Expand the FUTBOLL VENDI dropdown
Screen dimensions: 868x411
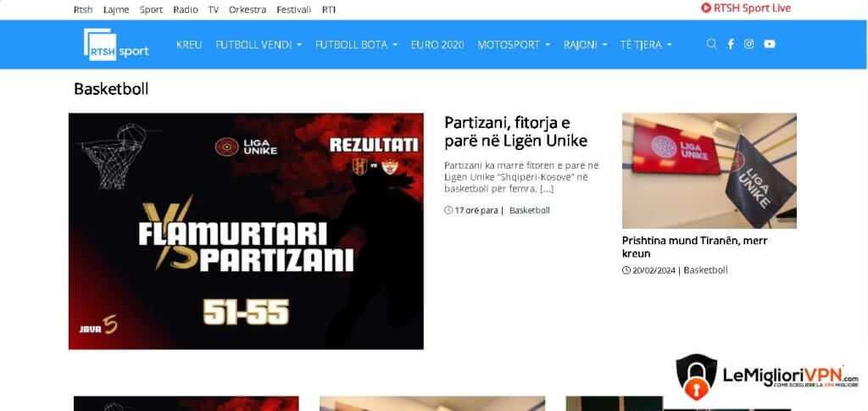(x=259, y=45)
